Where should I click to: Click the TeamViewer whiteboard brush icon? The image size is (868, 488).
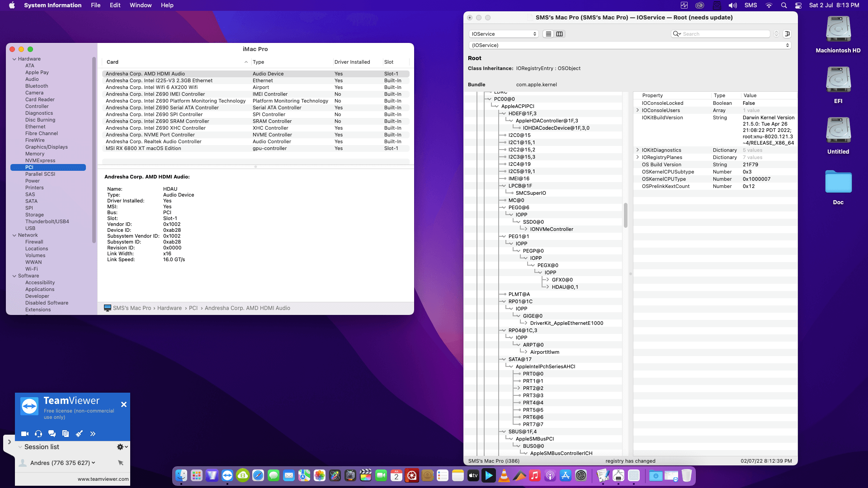[x=79, y=434]
